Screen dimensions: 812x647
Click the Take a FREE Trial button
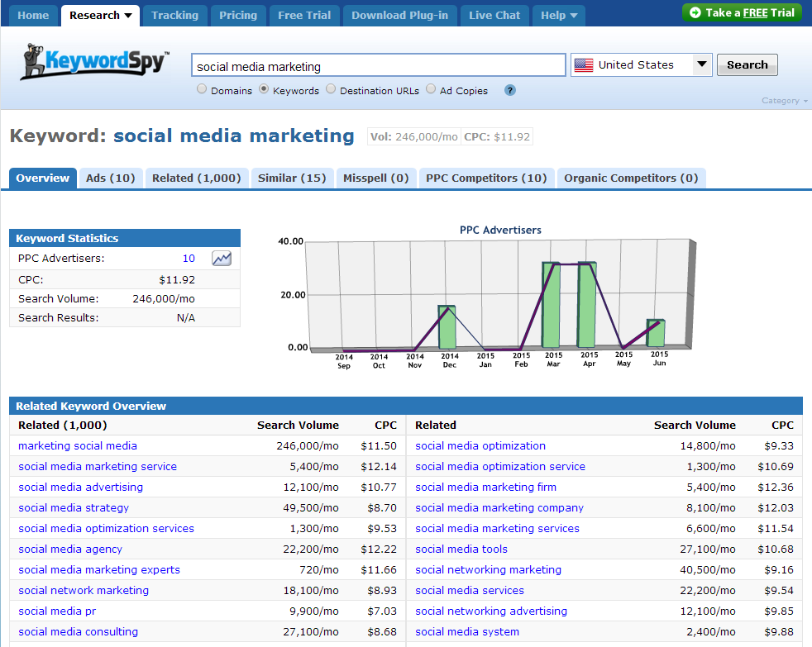[742, 13]
